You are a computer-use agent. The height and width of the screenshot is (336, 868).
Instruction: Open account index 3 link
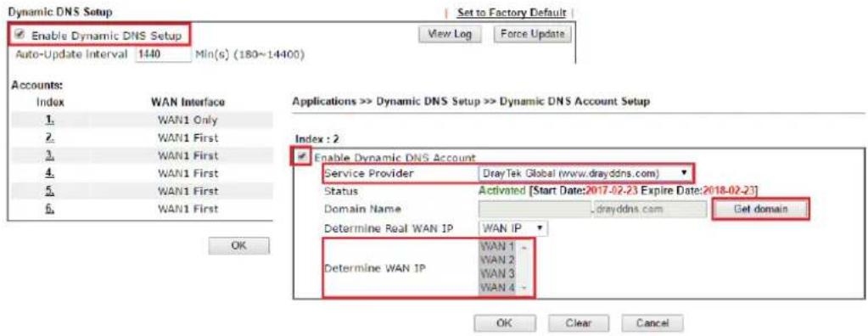tap(50, 155)
